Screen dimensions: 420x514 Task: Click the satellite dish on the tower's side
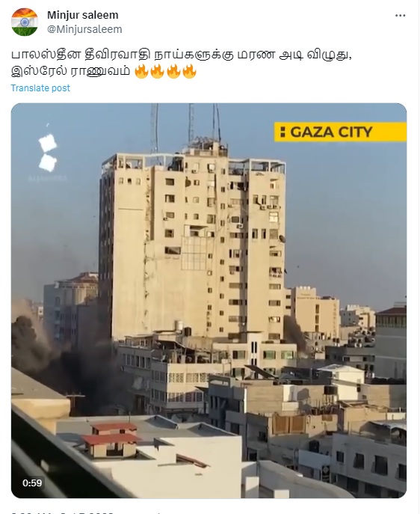click(282, 239)
